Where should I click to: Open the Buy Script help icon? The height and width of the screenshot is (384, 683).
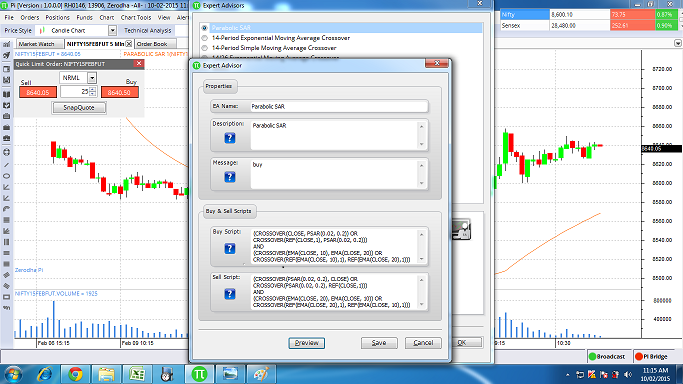pyautogui.click(x=230, y=249)
